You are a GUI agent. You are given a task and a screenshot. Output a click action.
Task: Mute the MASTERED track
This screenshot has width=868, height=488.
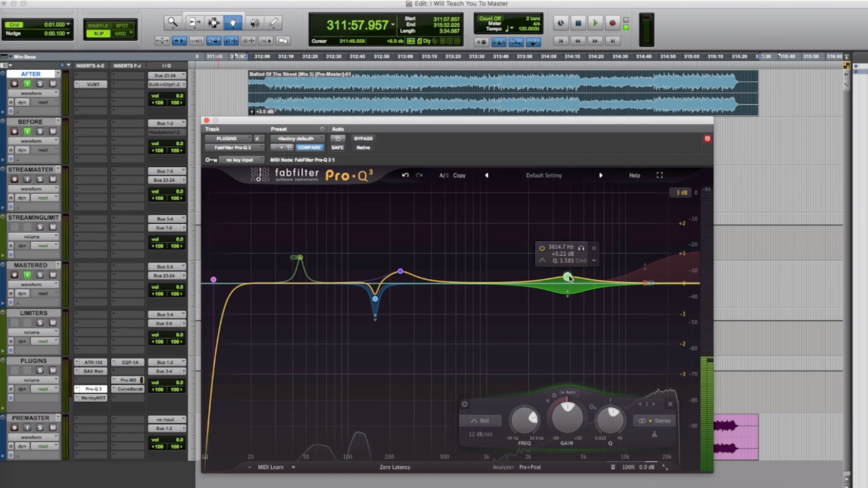52,275
